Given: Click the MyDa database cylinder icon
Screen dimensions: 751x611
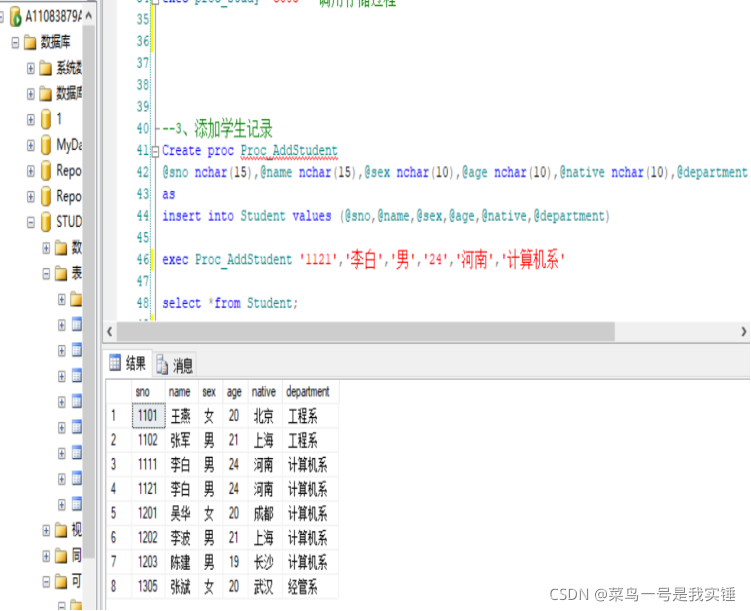Looking at the screenshot, I should click(46, 145).
